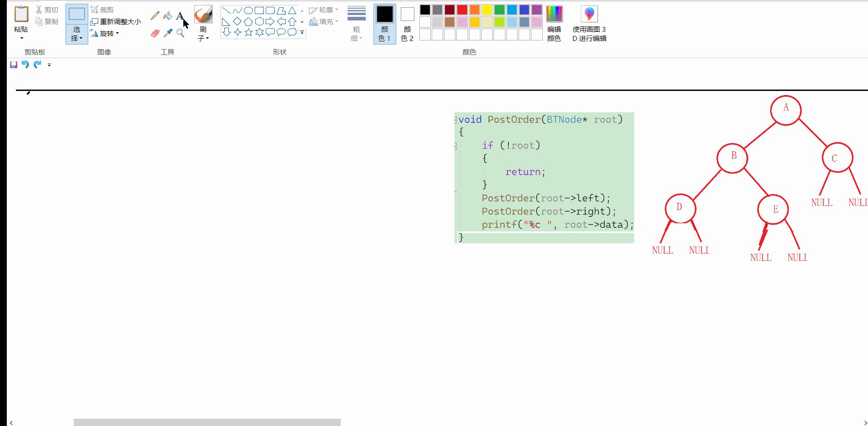Click the Save icon in quick access toolbar
The width and height of the screenshot is (868, 426).
[14, 65]
